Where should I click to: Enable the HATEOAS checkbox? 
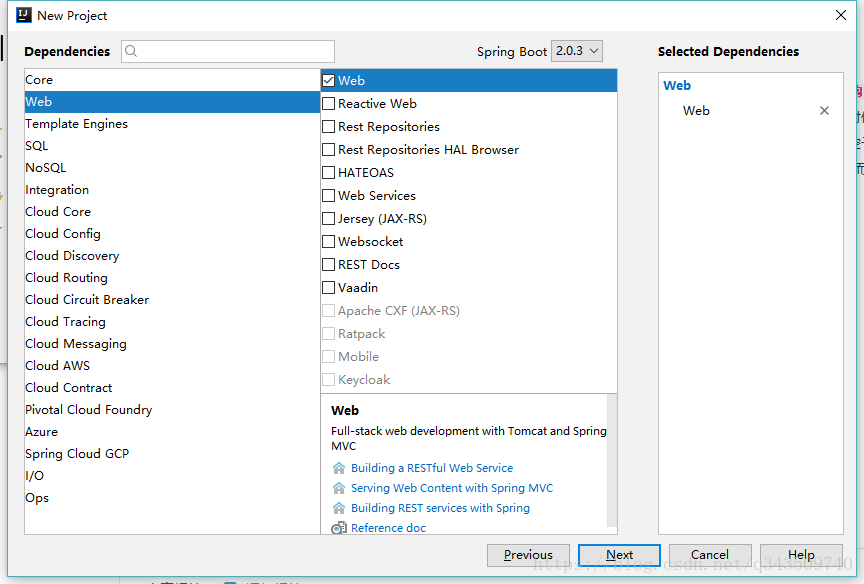(x=328, y=172)
